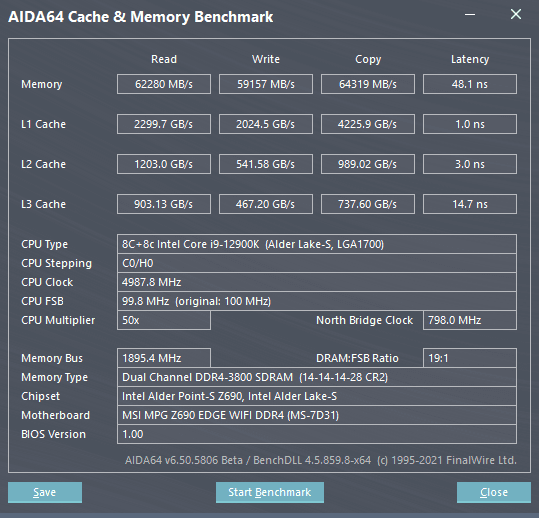
Task: Select Memory Write value 59157 MB/s
Action: point(266,84)
